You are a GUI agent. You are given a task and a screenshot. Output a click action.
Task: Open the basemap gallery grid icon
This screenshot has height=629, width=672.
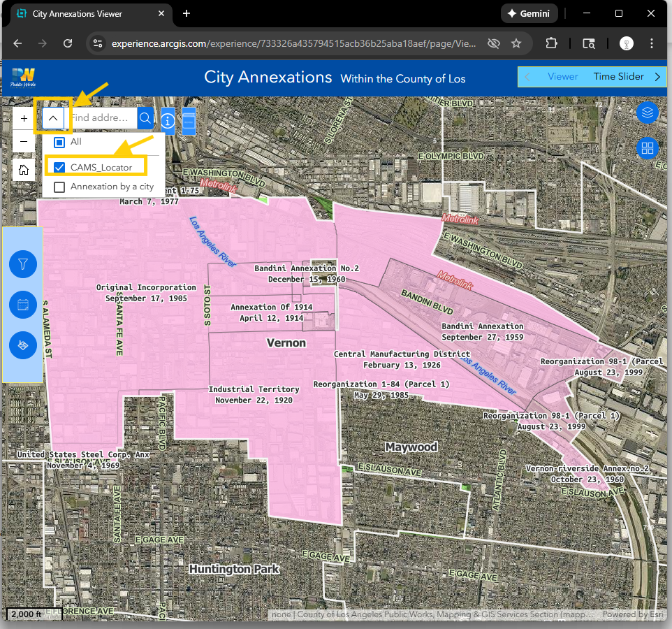tap(648, 148)
